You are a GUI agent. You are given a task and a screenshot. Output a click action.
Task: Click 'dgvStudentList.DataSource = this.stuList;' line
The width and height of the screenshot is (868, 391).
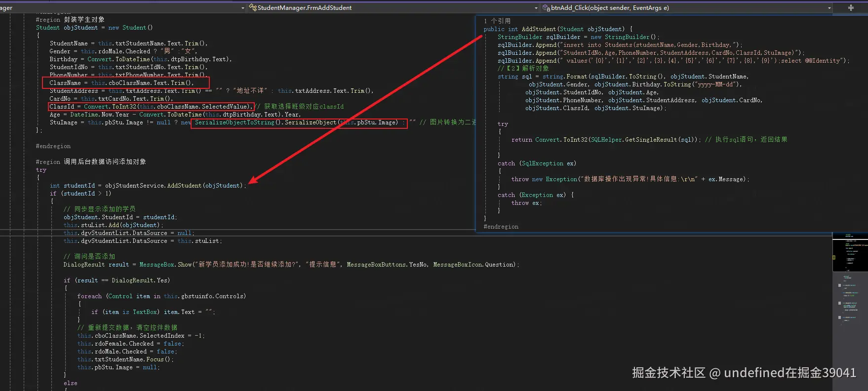point(143,241)
